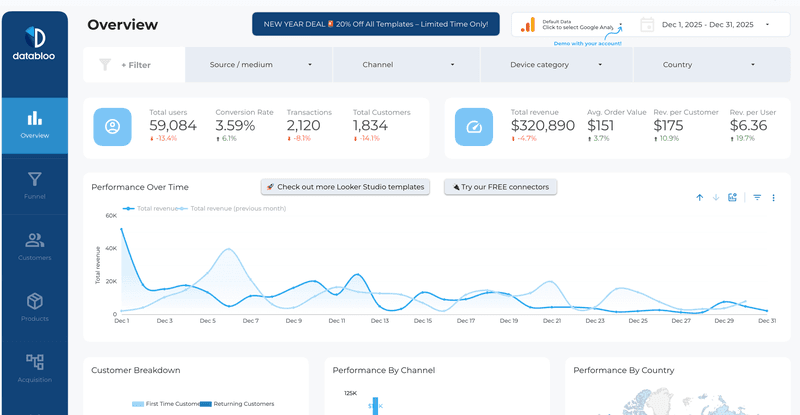Click the drill up arrow on chart

point(700,198)
